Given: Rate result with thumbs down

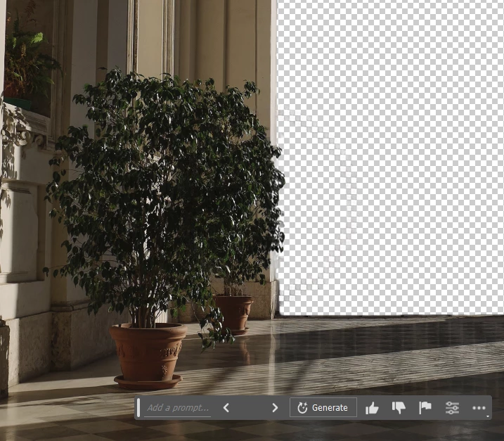Looking at the screenshot, I should tap(399, 408).
